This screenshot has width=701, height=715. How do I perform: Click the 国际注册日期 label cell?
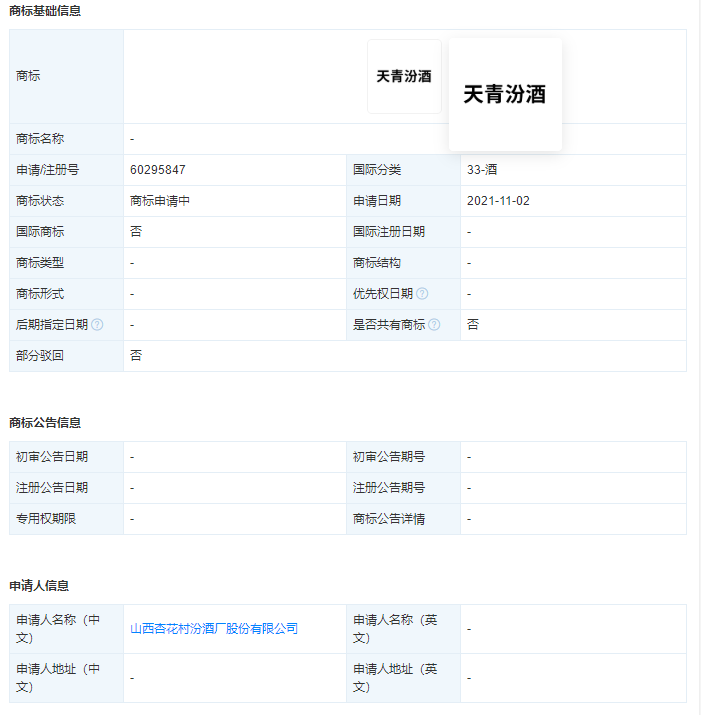click(404, 232)
